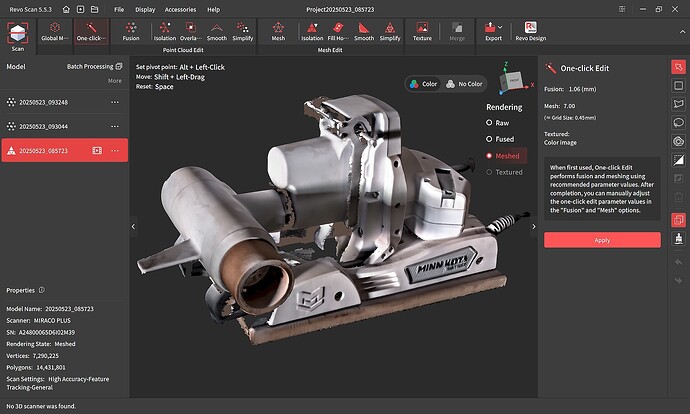
Task: Open the Display menu
Action: (x=145, y=9)
